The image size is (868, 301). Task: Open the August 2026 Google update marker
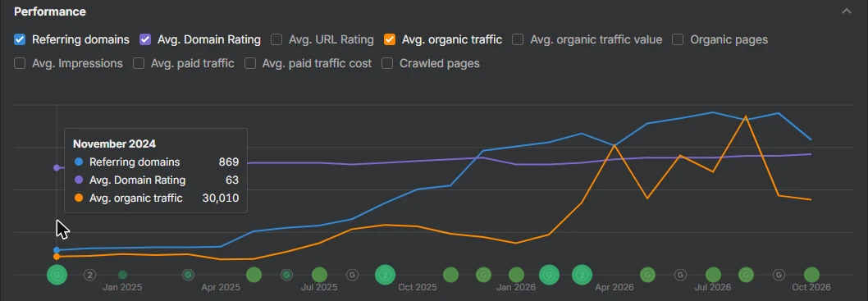point(747,275)
